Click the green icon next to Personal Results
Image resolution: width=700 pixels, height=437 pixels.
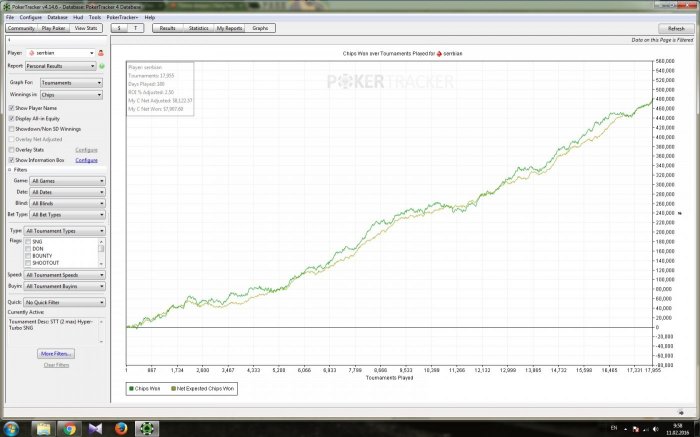(x=102, y=65)
